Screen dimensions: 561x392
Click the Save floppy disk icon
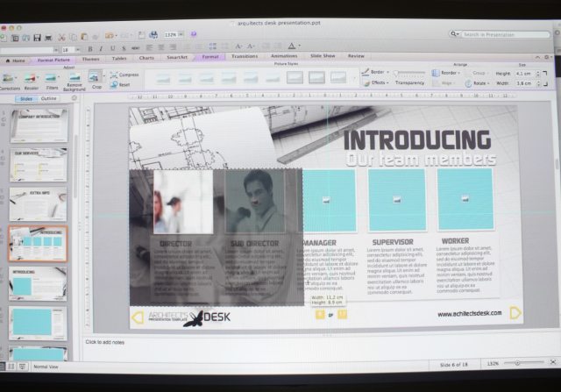(37, 37)
